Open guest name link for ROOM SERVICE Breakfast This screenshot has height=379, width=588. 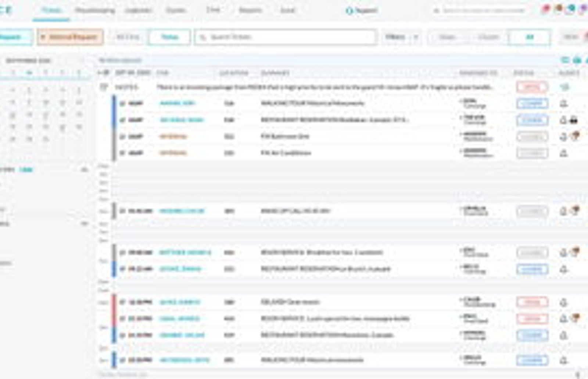(185, 253)
